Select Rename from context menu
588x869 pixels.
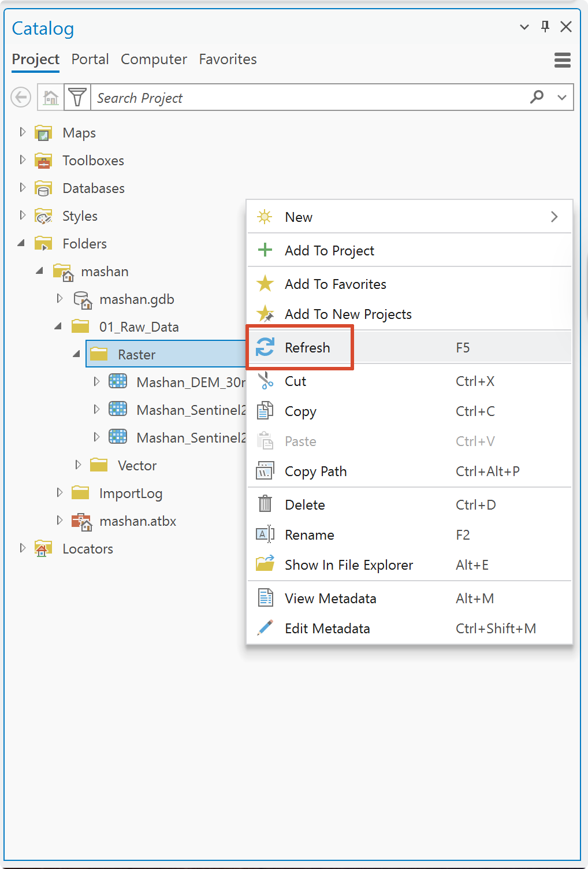coord(410,535)
